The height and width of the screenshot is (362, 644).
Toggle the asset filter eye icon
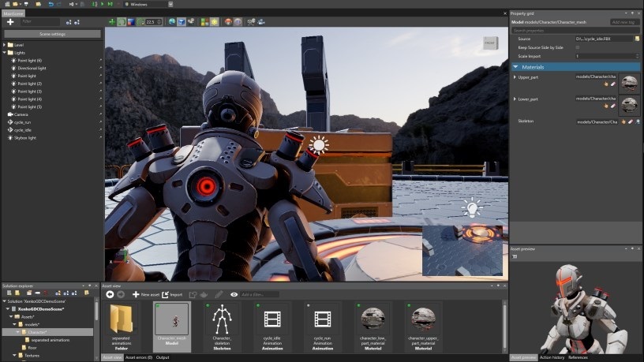(x=234, y=294)
